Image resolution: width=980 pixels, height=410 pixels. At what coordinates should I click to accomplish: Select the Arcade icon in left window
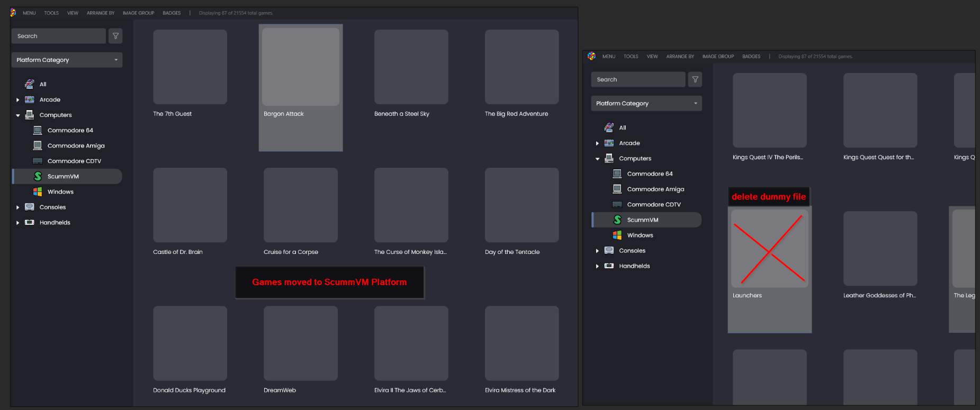coord(30,99)
